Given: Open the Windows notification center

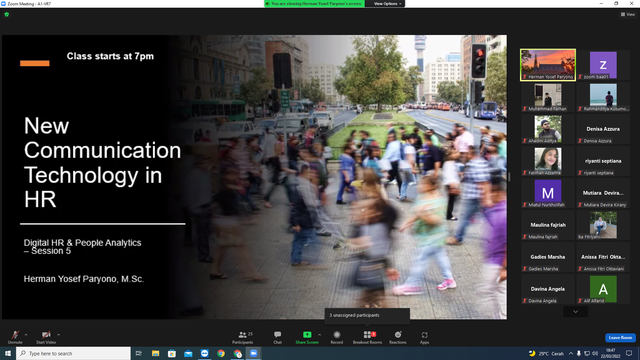Looking at the screenshot, I should (629, 353).
